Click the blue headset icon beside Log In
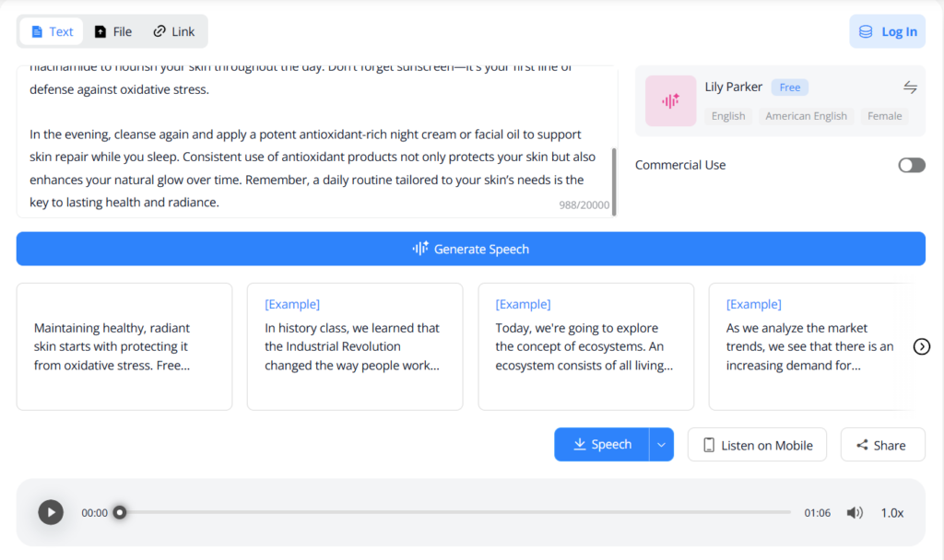 [x=865, y=30]
